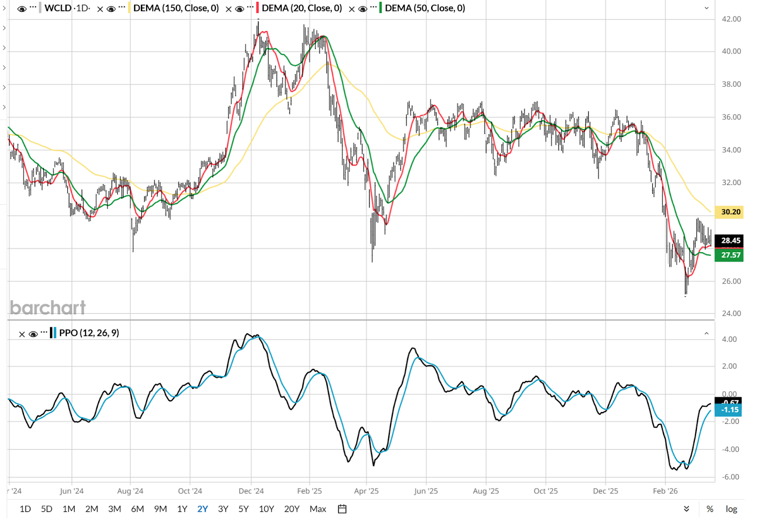The height and width of the screenshot is (532, 769).
Task: Open the three-dot menu for DEMA 50
Action: (x=374, y=8)
